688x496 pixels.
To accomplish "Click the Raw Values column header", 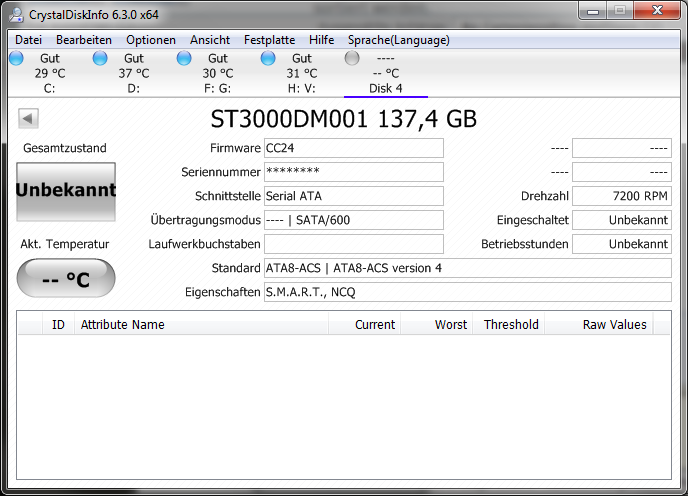I will [599, 324].
